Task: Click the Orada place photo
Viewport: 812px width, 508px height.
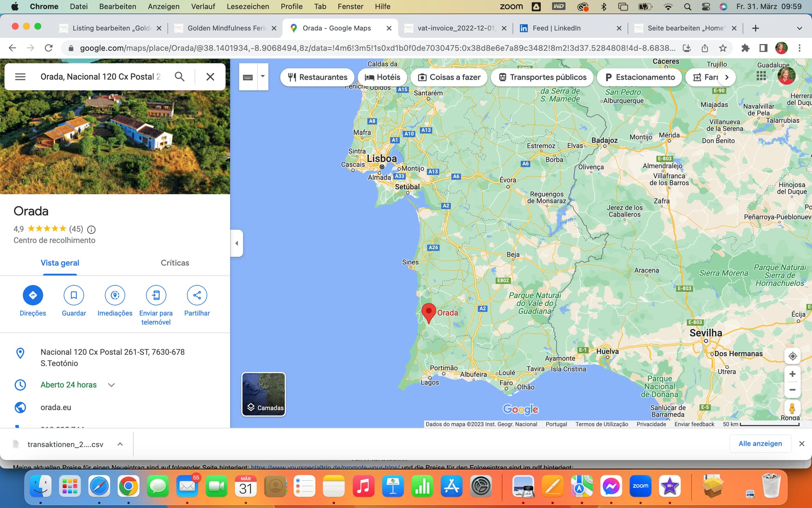Action: coord(115,142)
